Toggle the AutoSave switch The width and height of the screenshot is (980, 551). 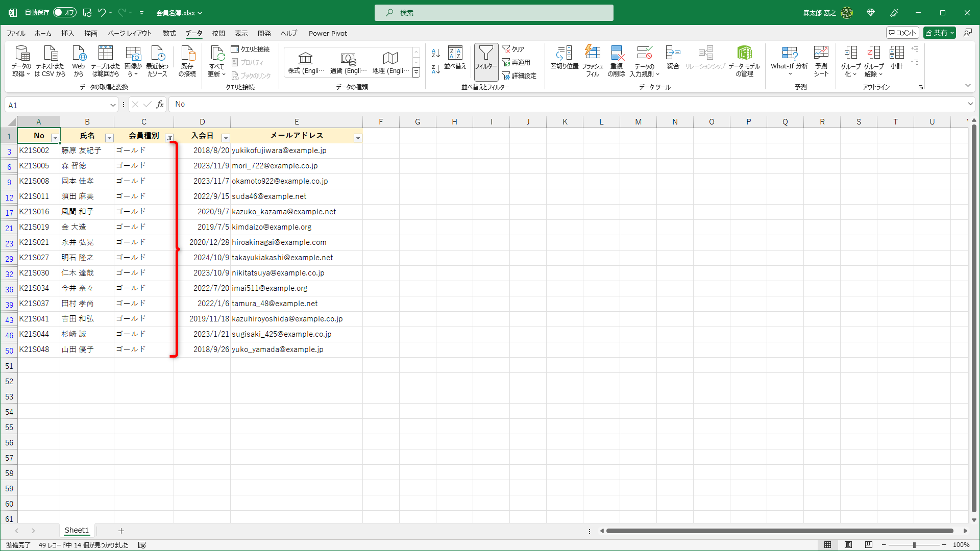[65, 12]
